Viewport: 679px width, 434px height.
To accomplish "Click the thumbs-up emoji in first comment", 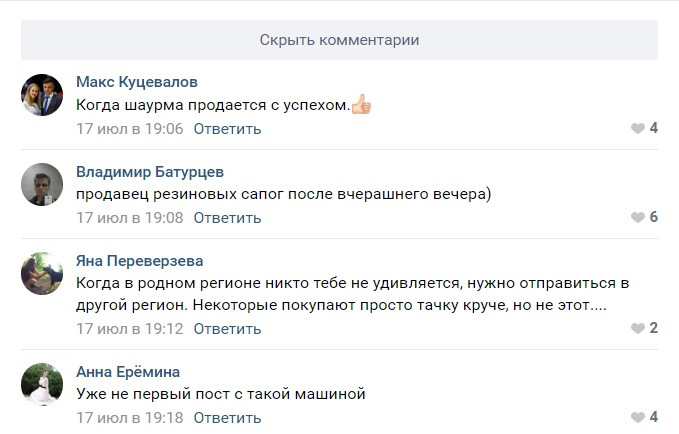I will click(x=361, y=104).
